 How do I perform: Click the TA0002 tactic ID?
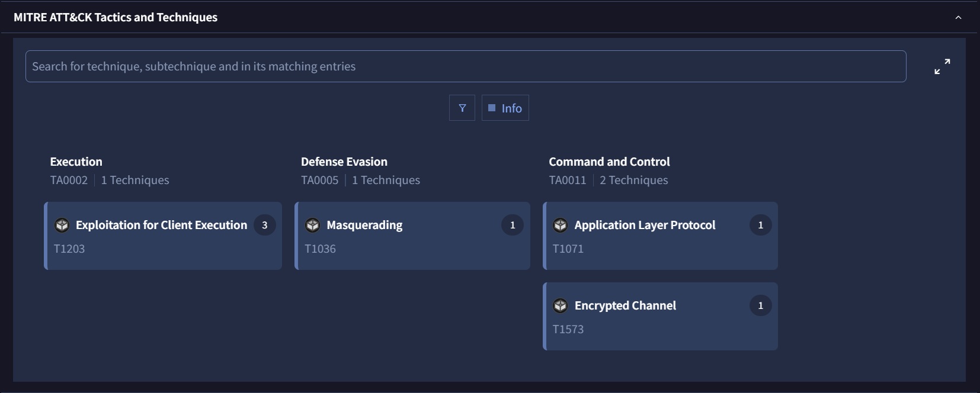69,180
